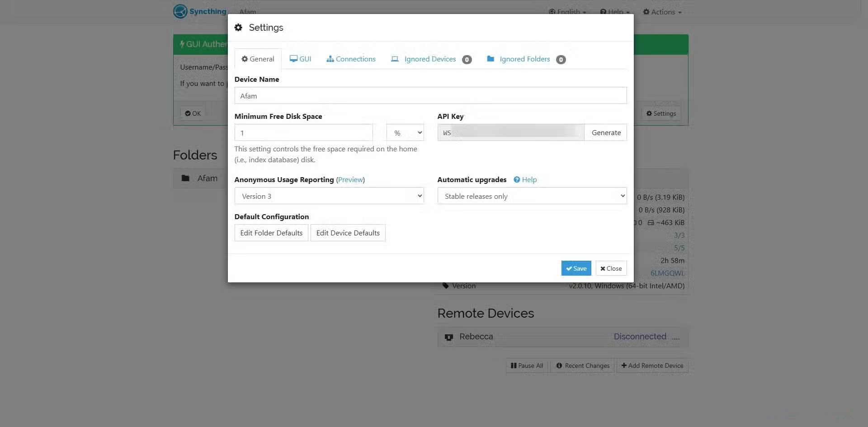Click the gear icon beside the Settings title
This screenshot has height=427, width=868.
click(239, 27)
